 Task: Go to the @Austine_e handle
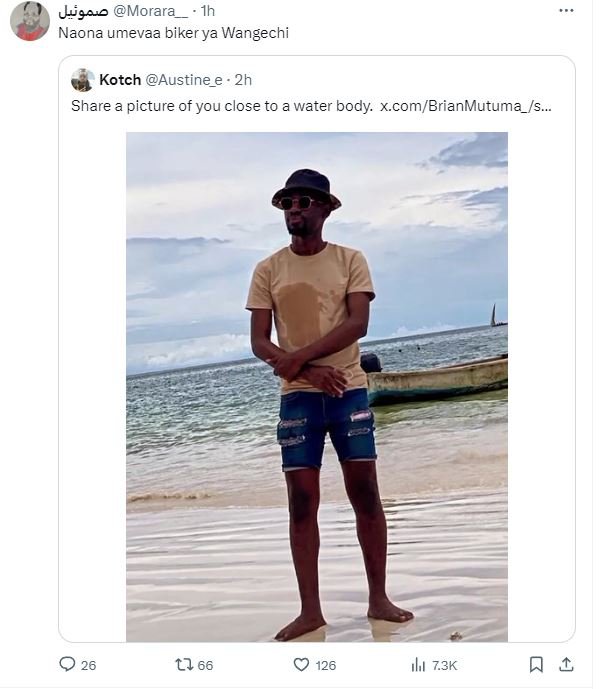point(185,80)
